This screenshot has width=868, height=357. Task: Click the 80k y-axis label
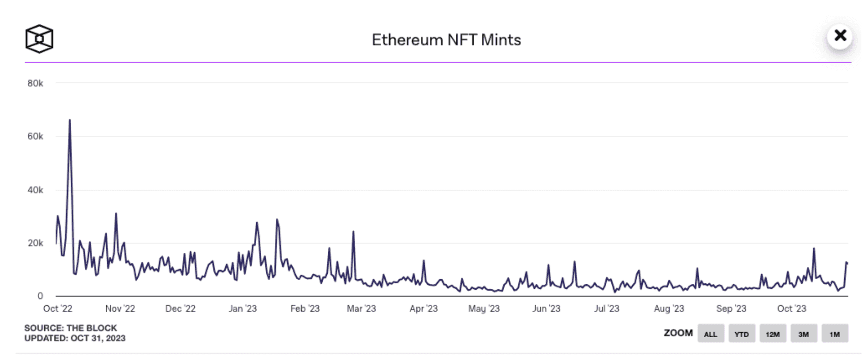pyautogui.click(x=35, y=83)
